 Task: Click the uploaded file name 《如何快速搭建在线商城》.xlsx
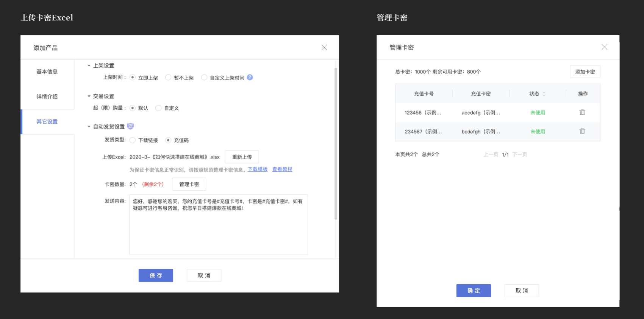174,157
